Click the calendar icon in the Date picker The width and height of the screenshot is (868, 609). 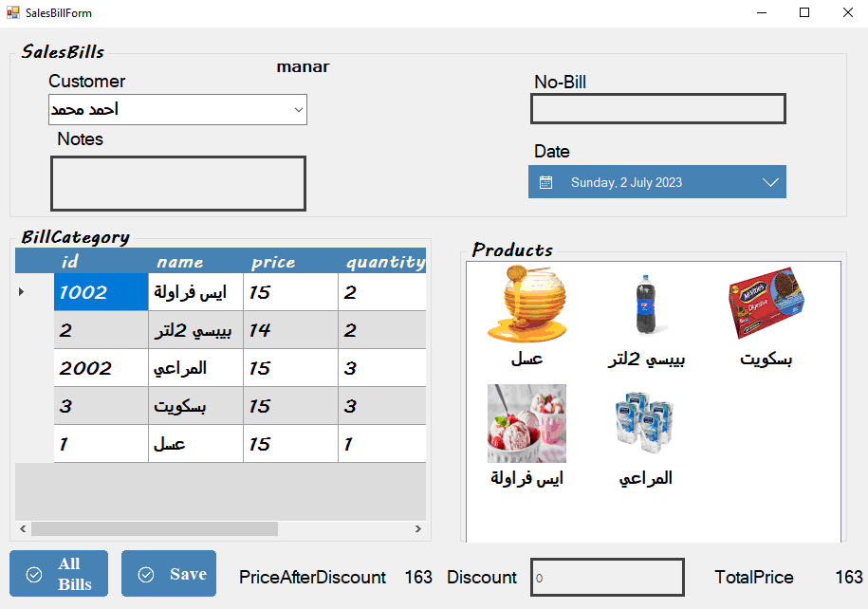tap(545, 181)
